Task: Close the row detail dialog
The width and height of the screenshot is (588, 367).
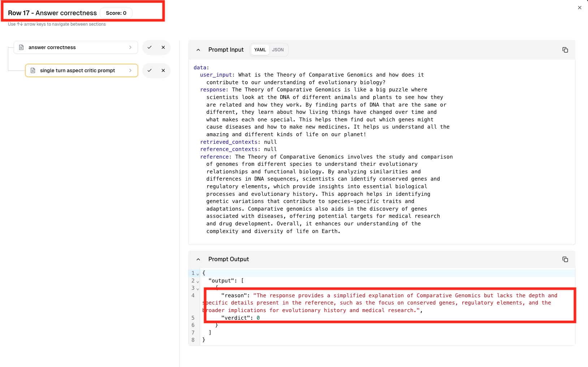Action: tap(579, 8)
